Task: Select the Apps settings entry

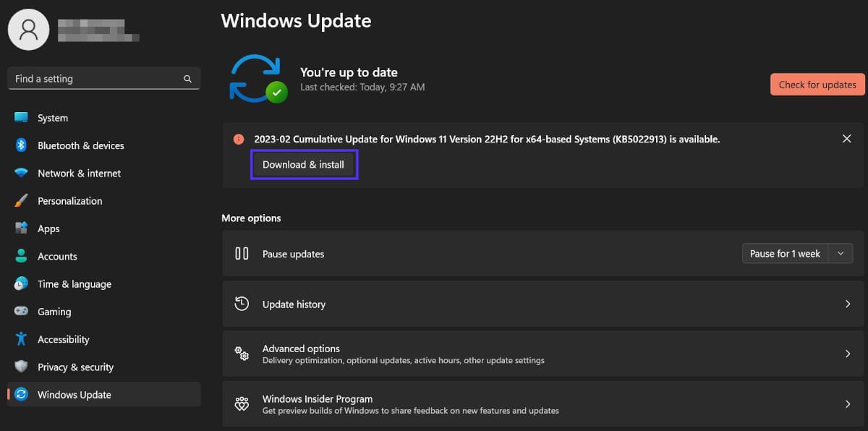Action: 48,228
